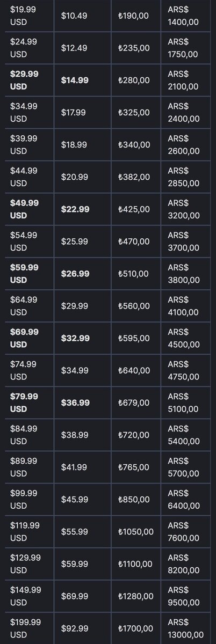Click the ARS$ 1400,00 cell
Viewport: 216px width, 644px height.
[188, 16]
